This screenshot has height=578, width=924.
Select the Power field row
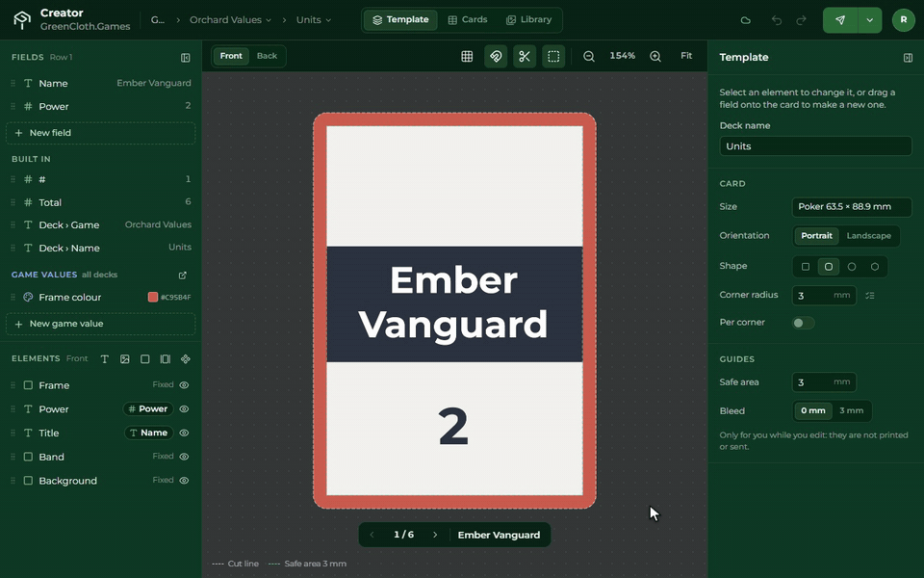[x=101, y=107]
